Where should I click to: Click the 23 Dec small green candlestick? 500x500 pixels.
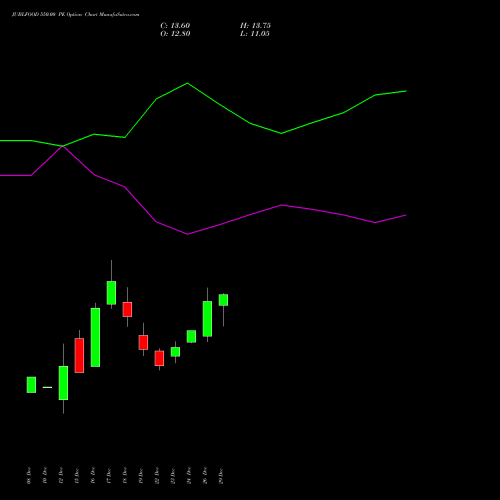pyautogui.click(x=175, y=352)
